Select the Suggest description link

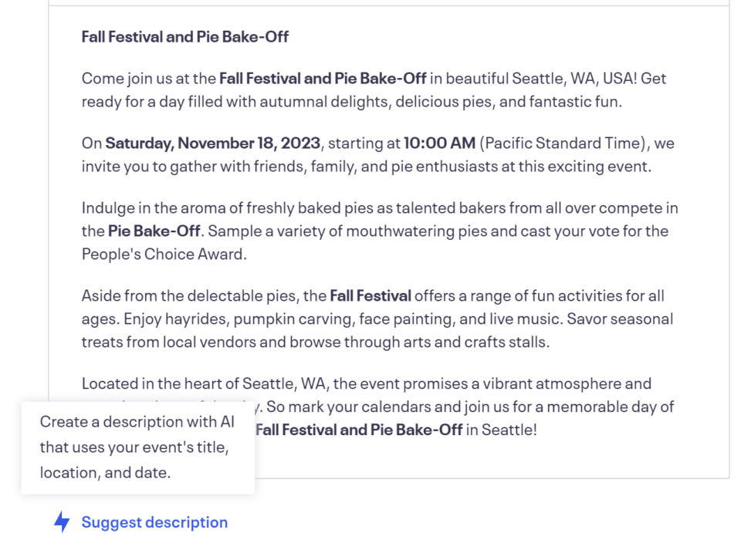tap(154, 522)
